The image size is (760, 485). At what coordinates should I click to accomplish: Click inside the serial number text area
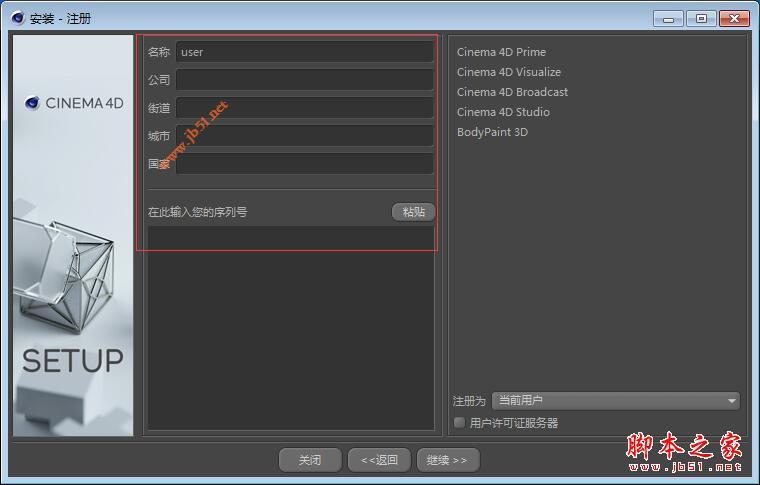tap(291, 328)
